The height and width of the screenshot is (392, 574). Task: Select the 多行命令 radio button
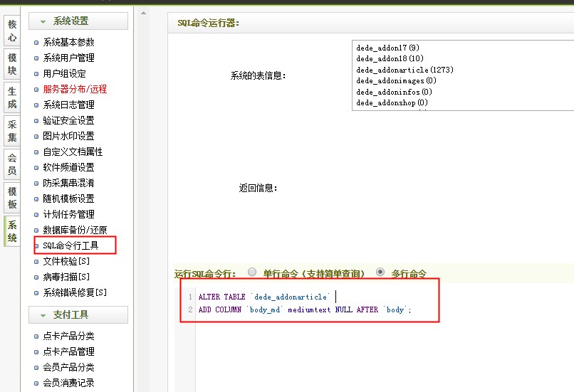click(x=380, y=272)
